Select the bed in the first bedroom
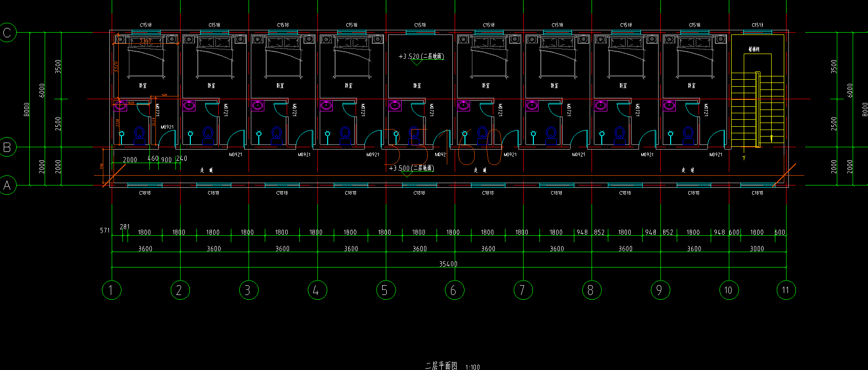The image size is (868, 370). 146,57
